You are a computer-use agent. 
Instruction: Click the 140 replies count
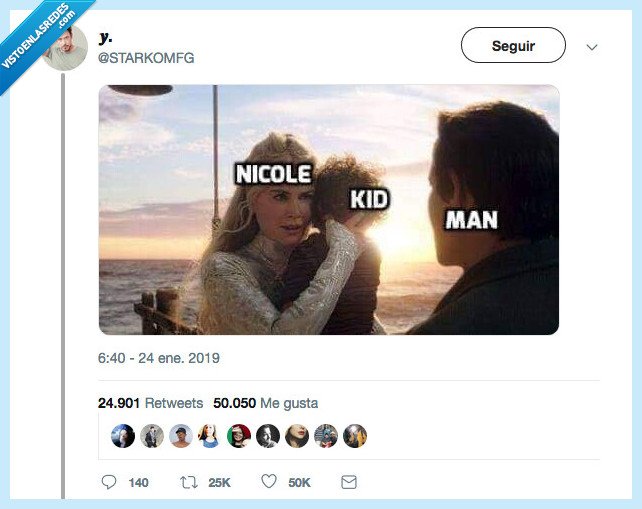(138, 483)
